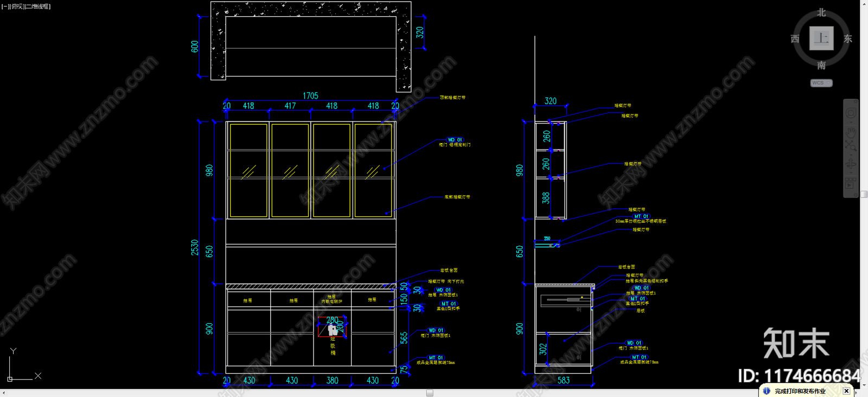Select the 600 dimension on plan view
This screenshot has width=868, height=397.
[x=195, y=47]
